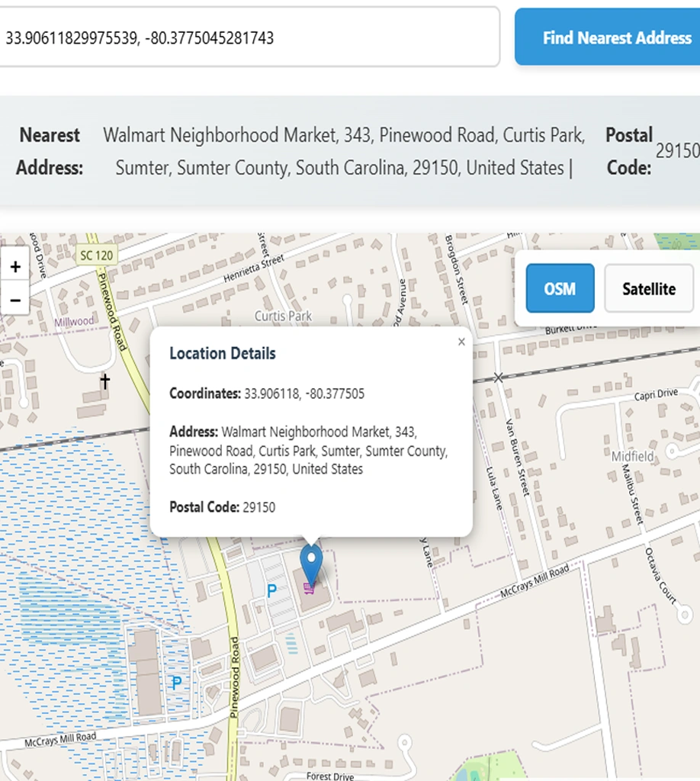This screenshot has height=781, width=700.
Task: Click the railway crossing X marker
Action: click(498, 378)
